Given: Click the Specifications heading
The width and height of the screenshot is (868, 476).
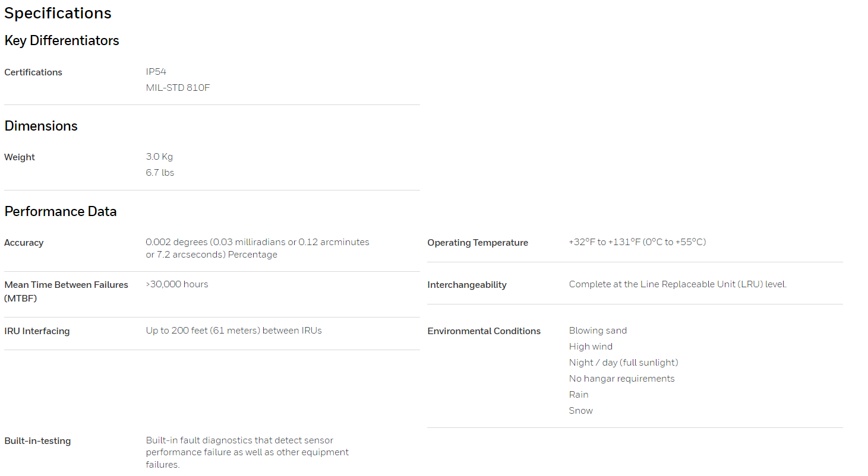Looking at the screenshot, I should (x=58, y=13).
